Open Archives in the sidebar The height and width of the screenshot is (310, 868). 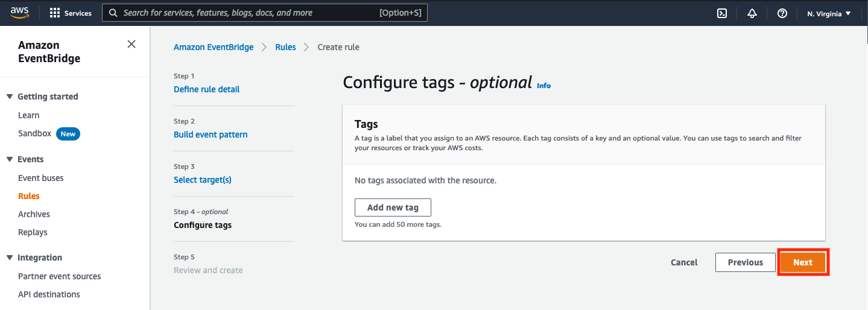tap(34, 214)
